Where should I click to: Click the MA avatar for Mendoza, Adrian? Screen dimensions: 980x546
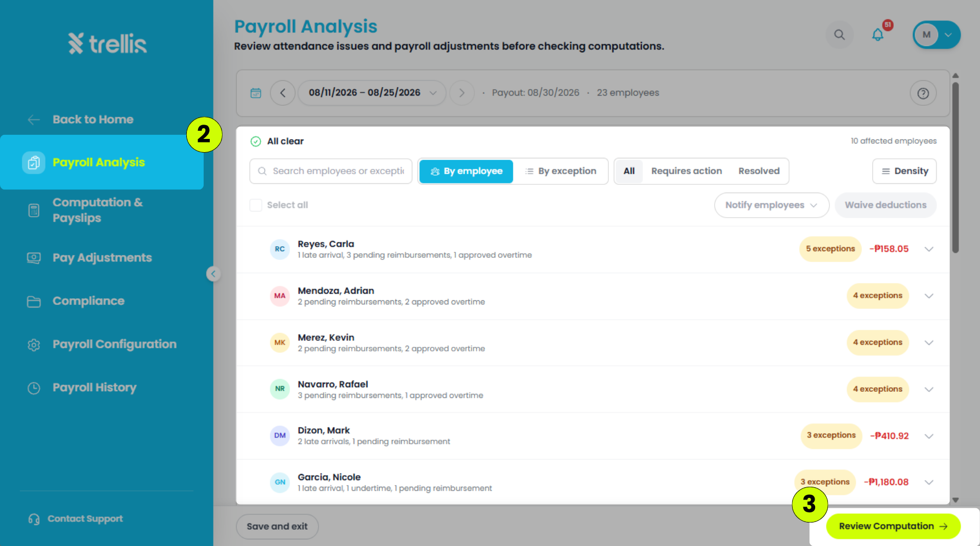point(280,296)
